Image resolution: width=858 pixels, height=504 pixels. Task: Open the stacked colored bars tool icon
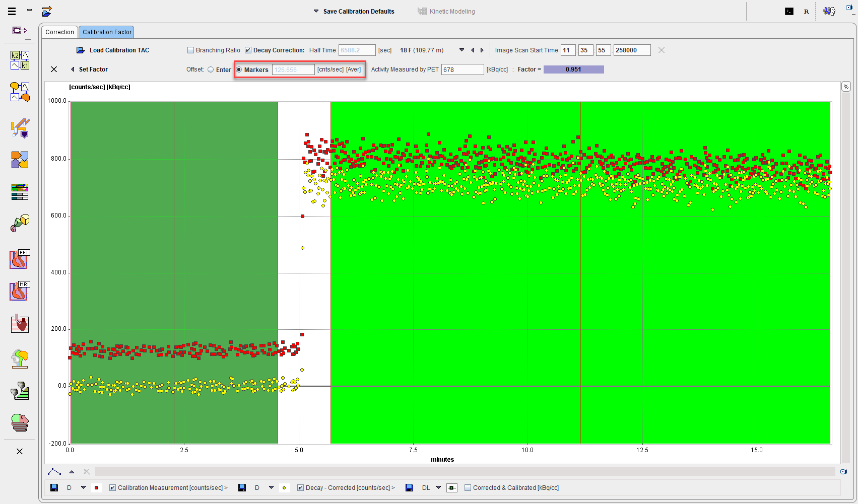coord(20,191)
